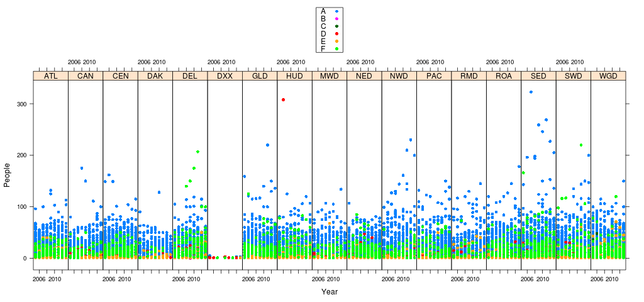
Task: Click the blue legend marker for A
Action: point(337,11)
